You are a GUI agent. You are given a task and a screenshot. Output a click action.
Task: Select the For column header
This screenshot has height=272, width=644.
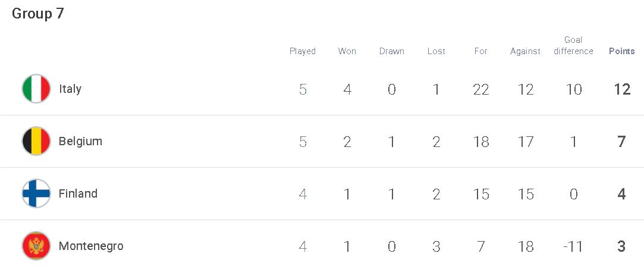tap(480, 51)
